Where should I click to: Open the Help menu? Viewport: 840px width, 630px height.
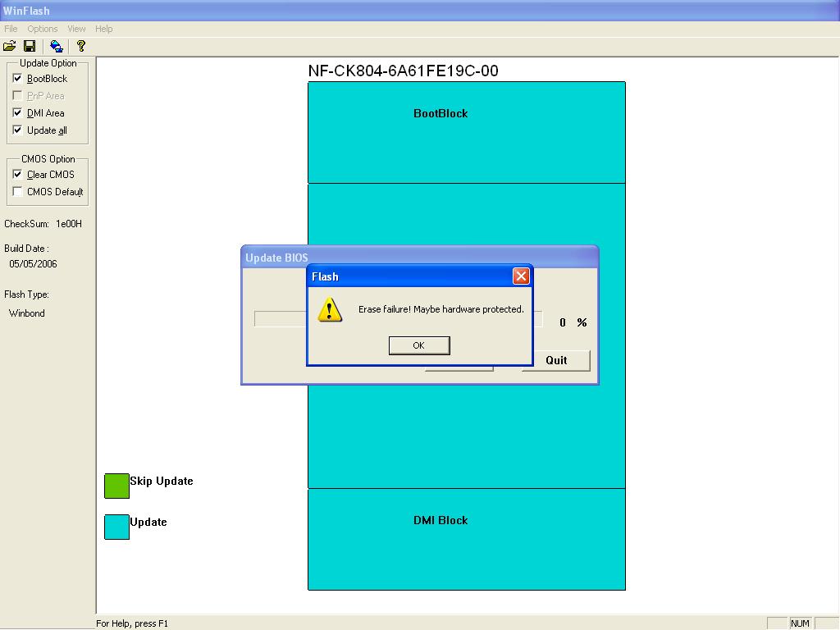coord(104,29)
